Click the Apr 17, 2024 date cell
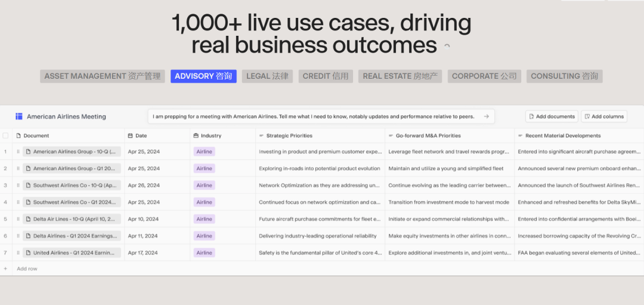Viewport: 644px width, 305px height. pyautogui.click(x=157, y=253)
